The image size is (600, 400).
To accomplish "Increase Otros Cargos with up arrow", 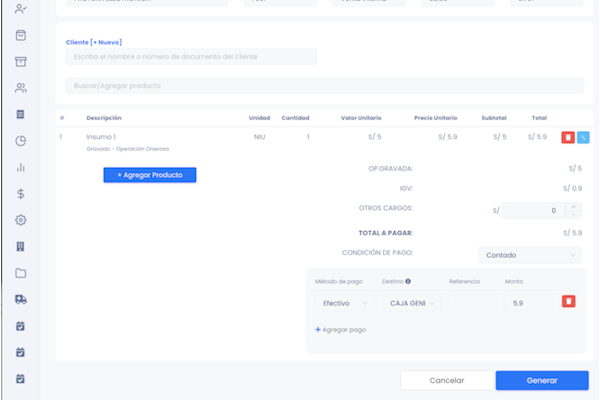I will coord(573,206).
